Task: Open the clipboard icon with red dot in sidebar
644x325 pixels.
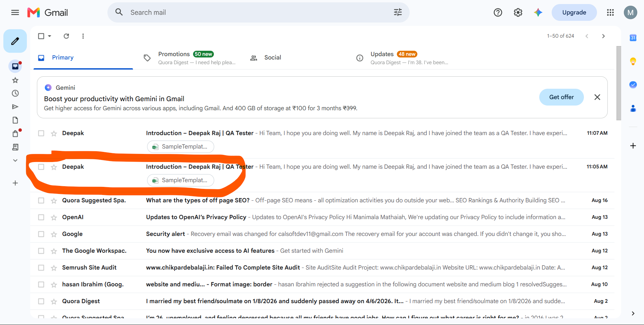Action: [15, 134]
